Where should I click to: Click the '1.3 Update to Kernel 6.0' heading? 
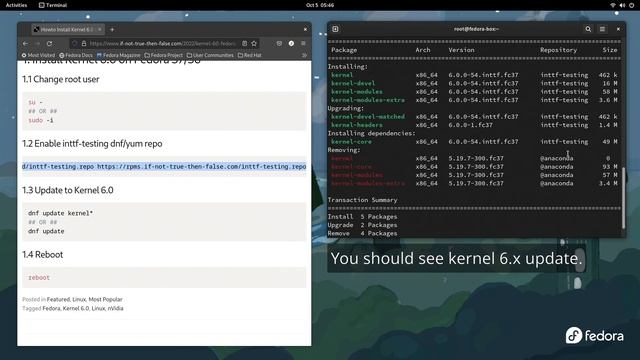[x=68, y=190]
